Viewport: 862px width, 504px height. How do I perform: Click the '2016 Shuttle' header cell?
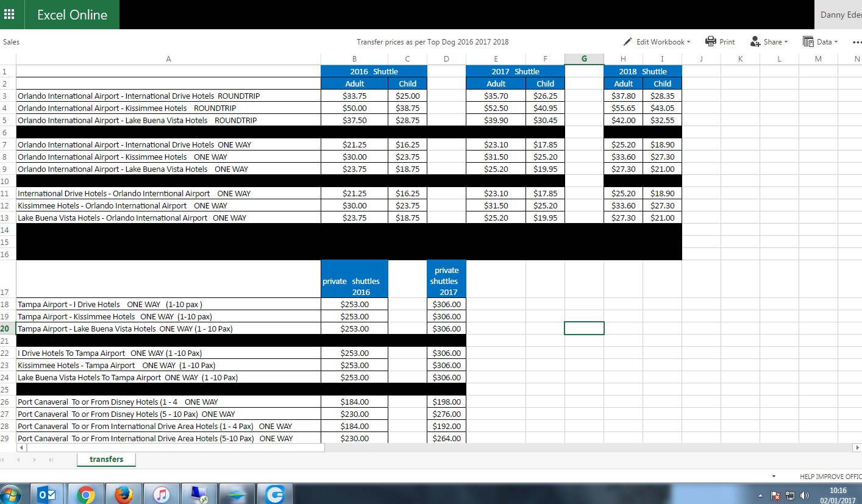click(x=374, y=71)
